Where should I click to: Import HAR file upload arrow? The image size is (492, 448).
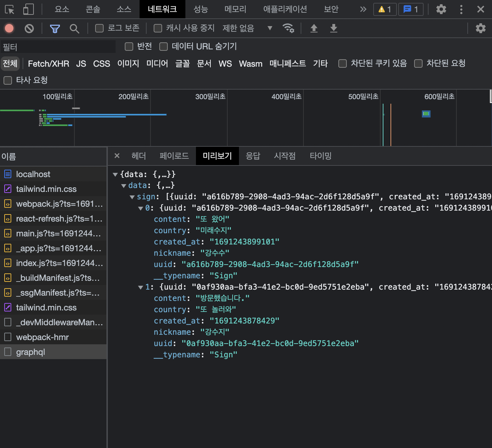point(314,28)
